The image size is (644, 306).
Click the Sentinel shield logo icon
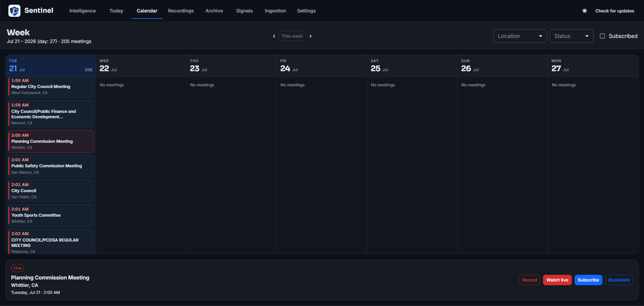click(x=14, y=11)
